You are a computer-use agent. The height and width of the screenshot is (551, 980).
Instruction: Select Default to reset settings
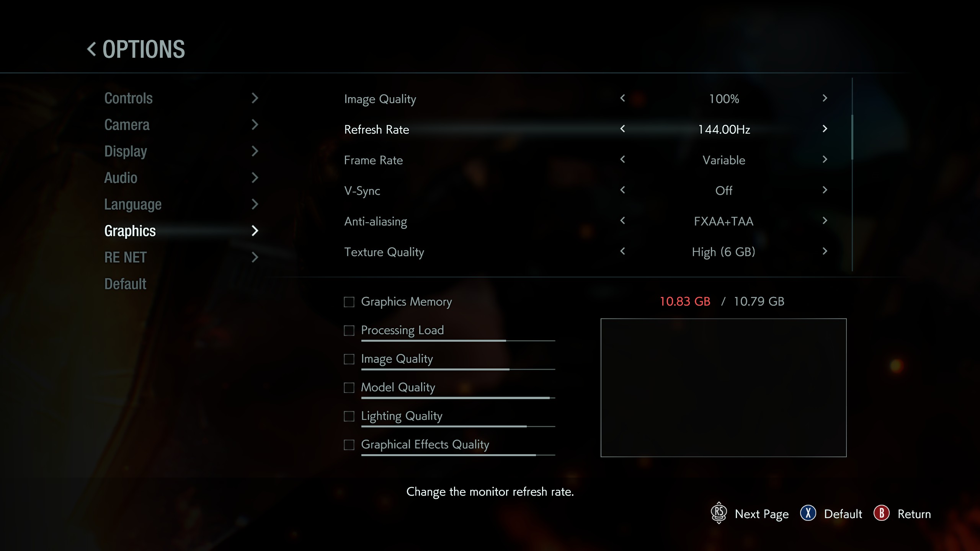pyautogui.click(x=125, y=283)
